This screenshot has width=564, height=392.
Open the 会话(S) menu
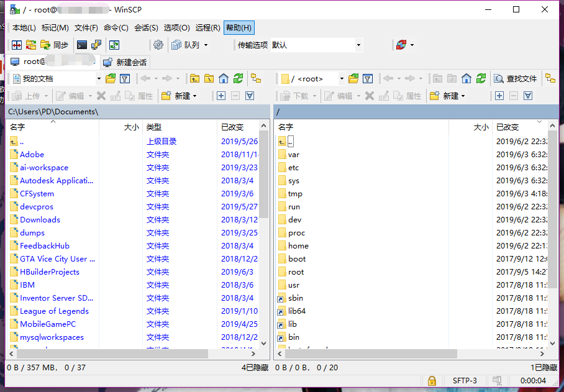146,28
